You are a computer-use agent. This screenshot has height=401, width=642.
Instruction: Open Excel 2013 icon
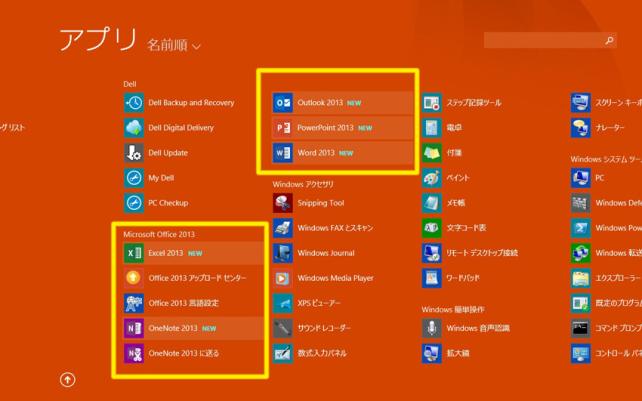[x=133, y=253]
